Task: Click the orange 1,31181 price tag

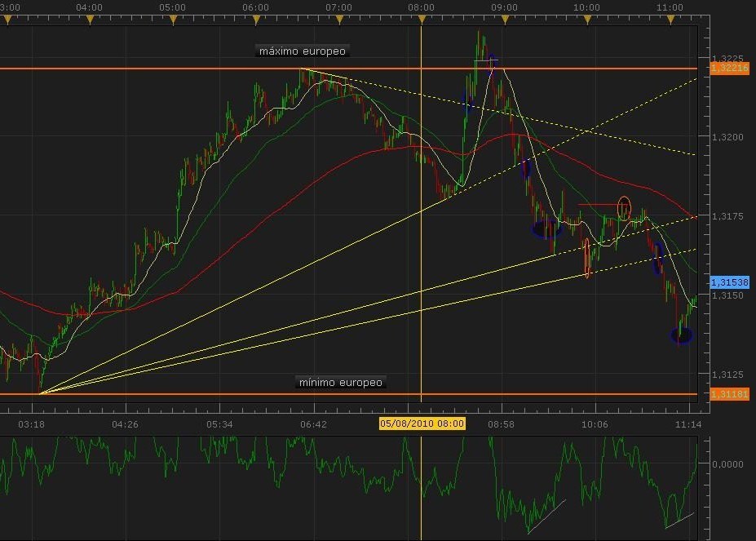Action: [729, 394]
